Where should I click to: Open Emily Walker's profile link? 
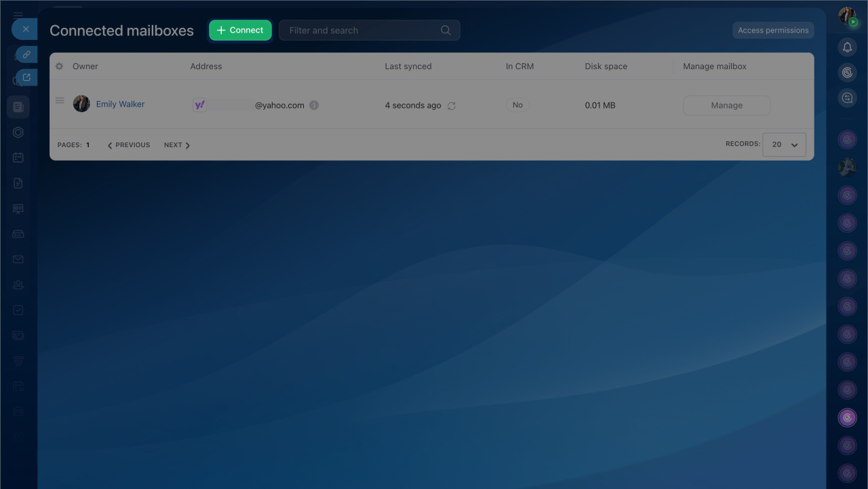120,104
